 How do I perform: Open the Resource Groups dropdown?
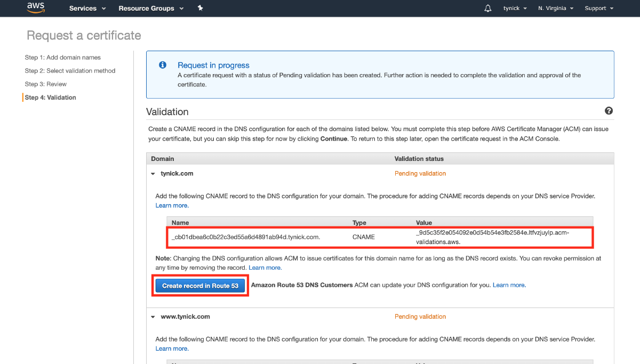tap(151, 9)
